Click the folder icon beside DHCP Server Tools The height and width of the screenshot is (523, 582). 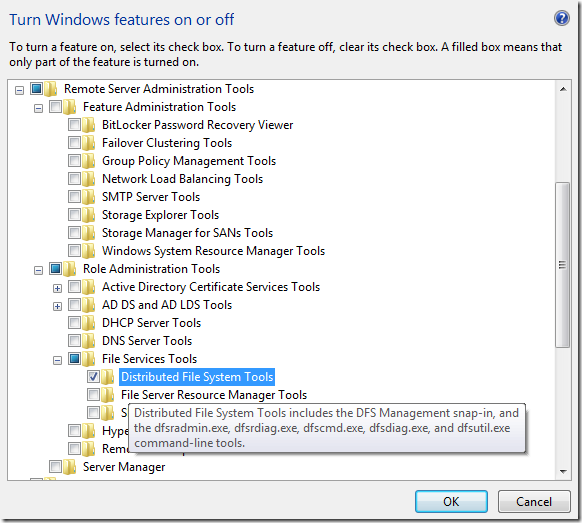[88, 323]
